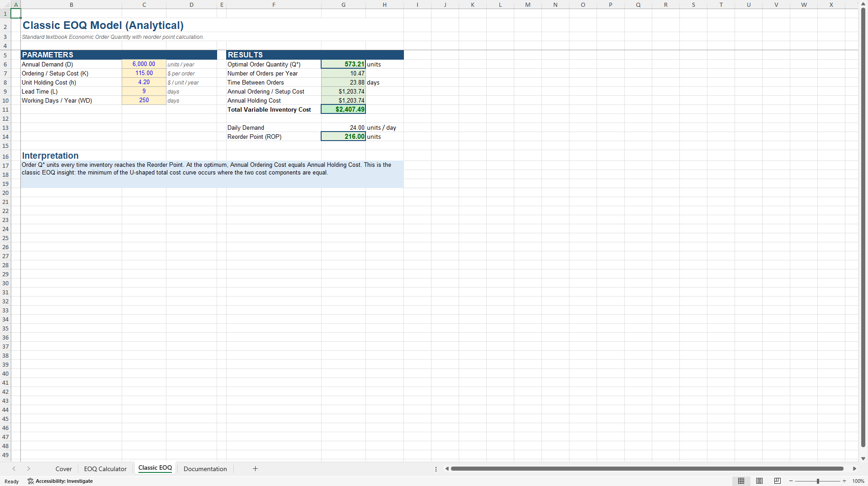Select Annual Demand value 6,000.00
Image resolution: width=868 pixels, height=486 pixels.
click(x=144, y=64)
